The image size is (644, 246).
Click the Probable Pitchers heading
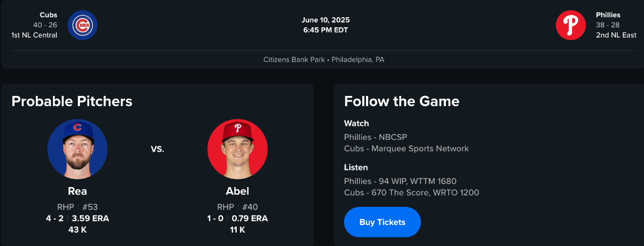pos(72,101)
